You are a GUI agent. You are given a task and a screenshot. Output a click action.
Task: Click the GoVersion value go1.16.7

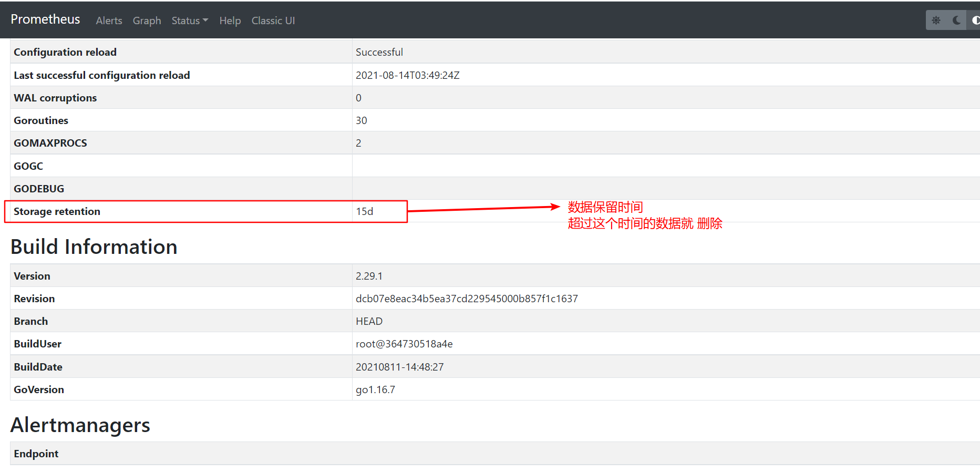[375, 389]
